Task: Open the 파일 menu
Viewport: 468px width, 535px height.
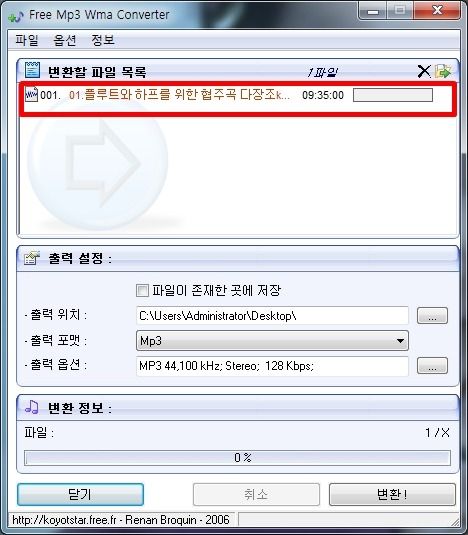Action: pos(27,40)
